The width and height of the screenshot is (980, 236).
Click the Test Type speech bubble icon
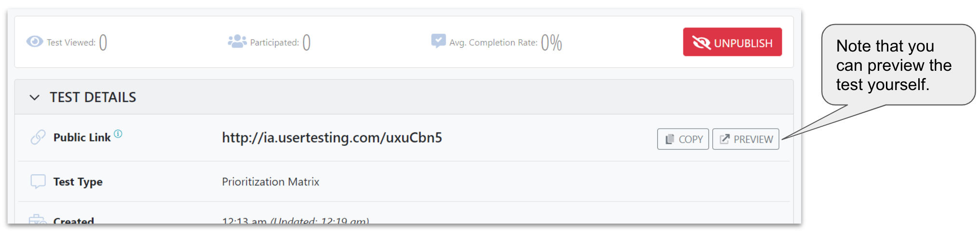38,182
